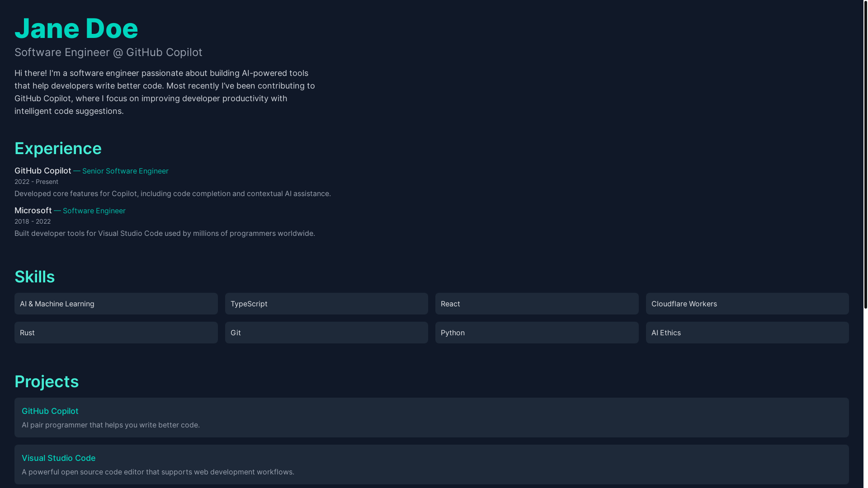Open the Visual Studio Code project link
The image size is (868, 488).
tap(59, 458)
